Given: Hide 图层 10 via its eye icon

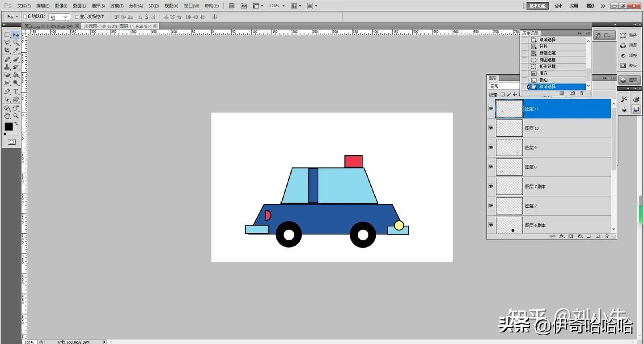Looking at the screenshot, I should tap(491, 128).
